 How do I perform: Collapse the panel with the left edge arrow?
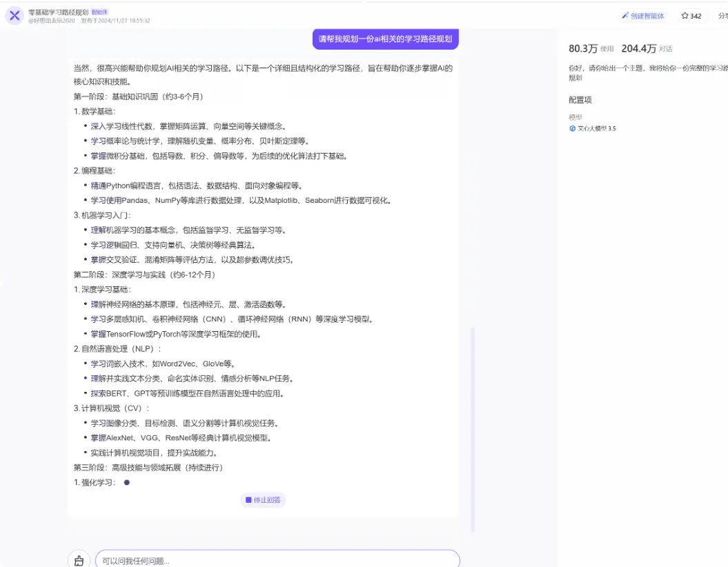(1, 283)
